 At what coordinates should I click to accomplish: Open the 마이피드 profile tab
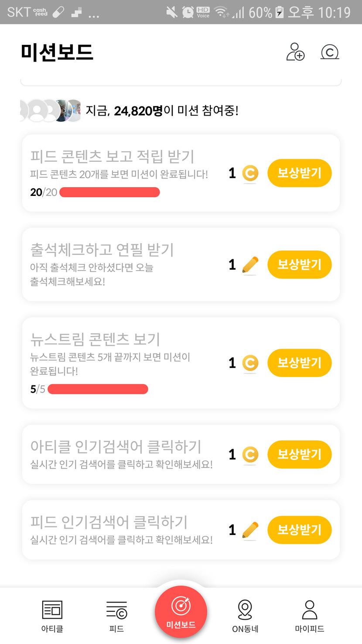pos(309,616)
